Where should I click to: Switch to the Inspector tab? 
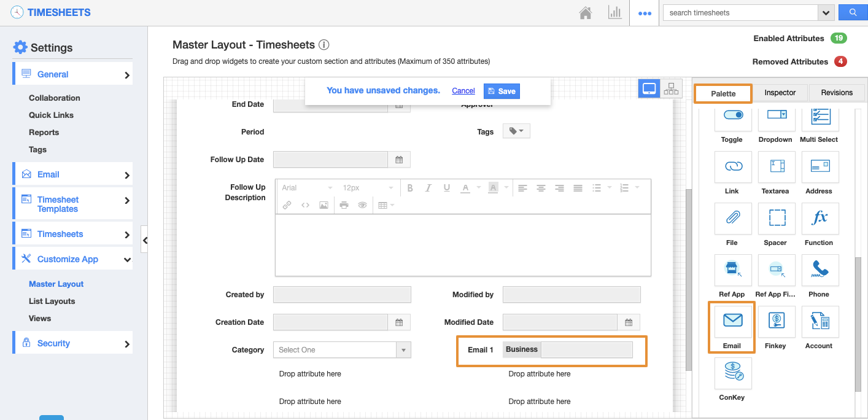click(780, 93)
